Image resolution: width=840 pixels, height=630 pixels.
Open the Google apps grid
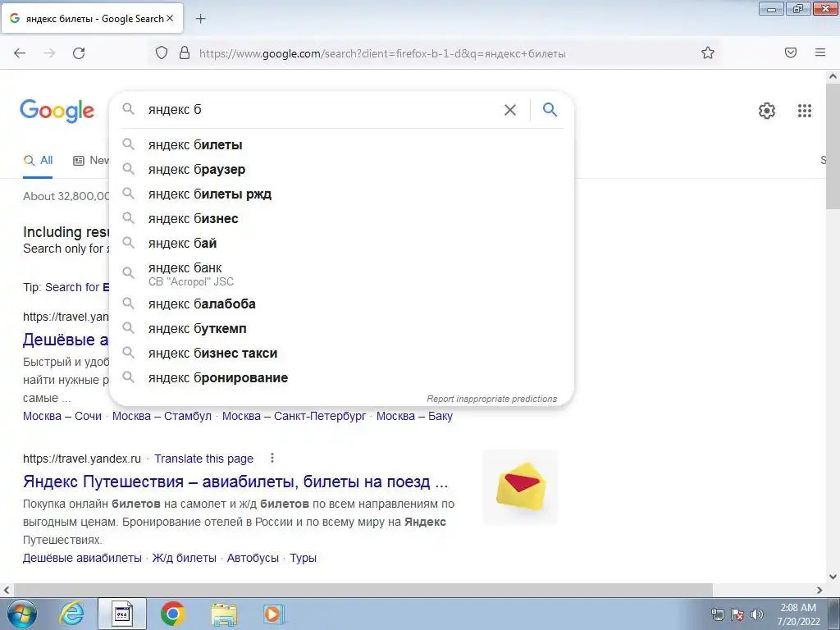point(805,111)
